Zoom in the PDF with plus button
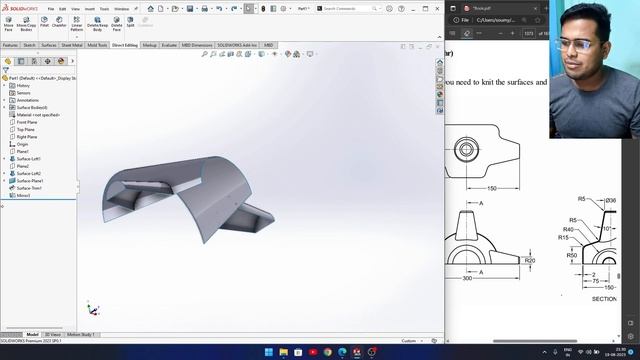Viewport: 640px width, 360px height. pyautogui.click(x=513, y=33)
